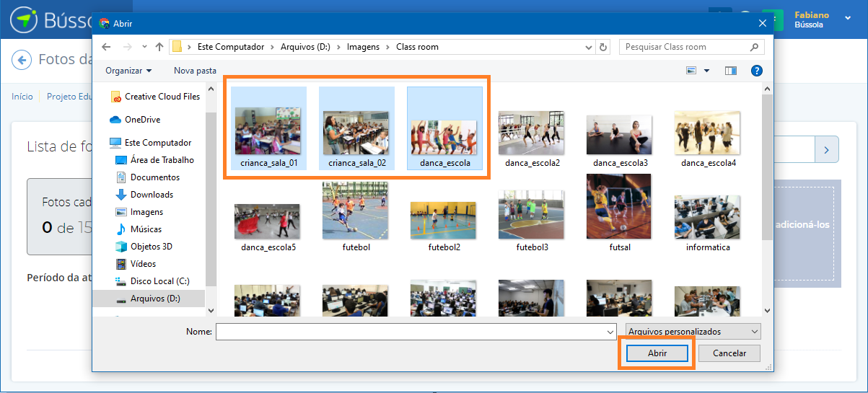The height and width of the screenshot is (393, 868).
Task: Toggle the preview pane icon
Action: (731, 71)
